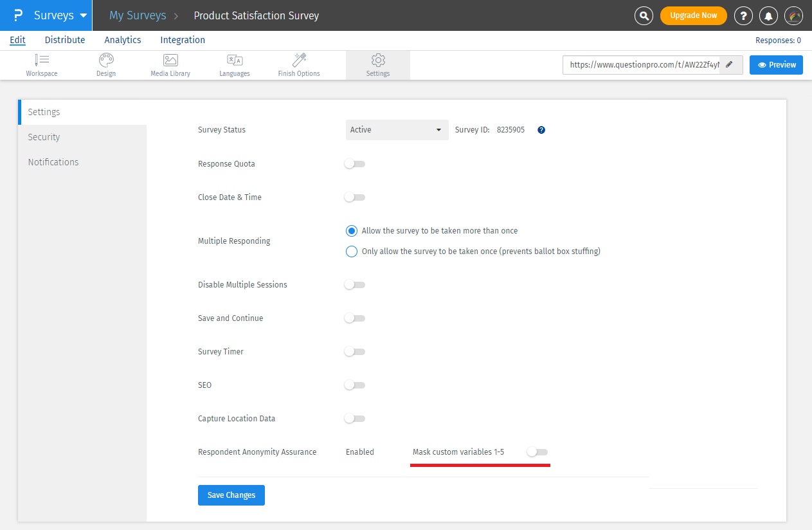Image resolution: width=812 pixels, height=530 pixels.
Task: Edit the survey link with pencil icon
Action: [730, 64]
